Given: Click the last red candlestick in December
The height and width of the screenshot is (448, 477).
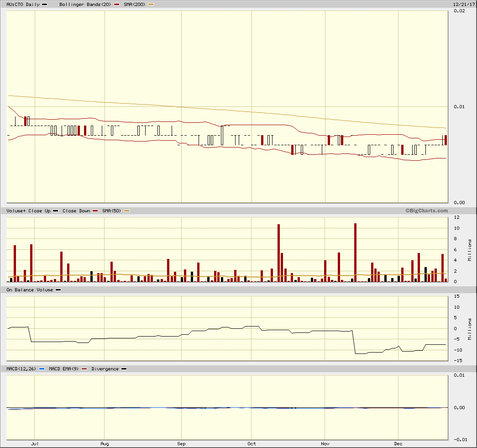Looking at the screenshot, I should 446,140.
